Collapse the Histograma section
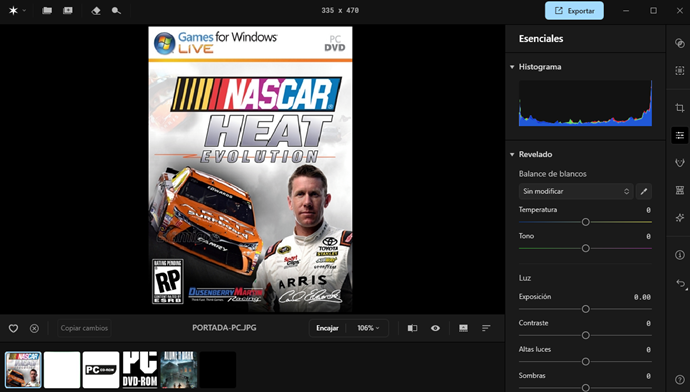Viewport: 690px width, 392px height. (512, 67)
